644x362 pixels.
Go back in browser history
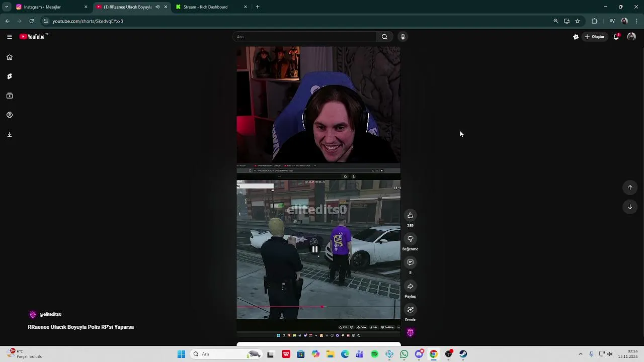(8, 21)
